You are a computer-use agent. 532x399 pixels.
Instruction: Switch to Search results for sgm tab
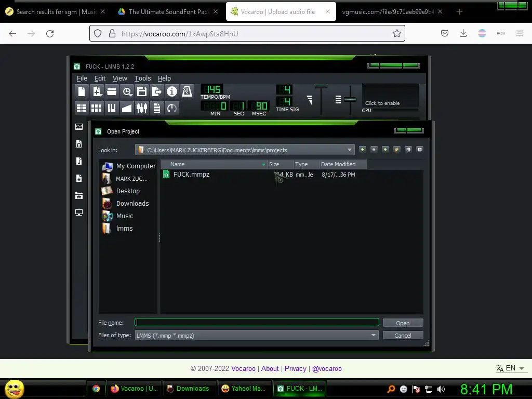pos(56,12)
